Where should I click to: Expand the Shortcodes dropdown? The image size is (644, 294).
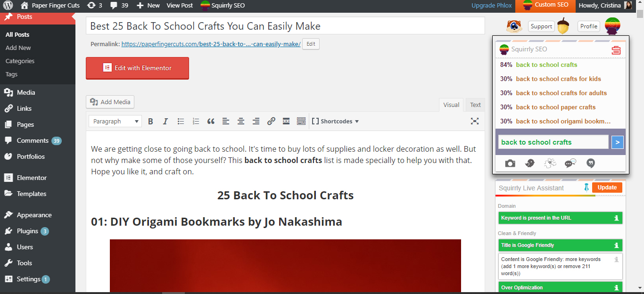[335, 121]
